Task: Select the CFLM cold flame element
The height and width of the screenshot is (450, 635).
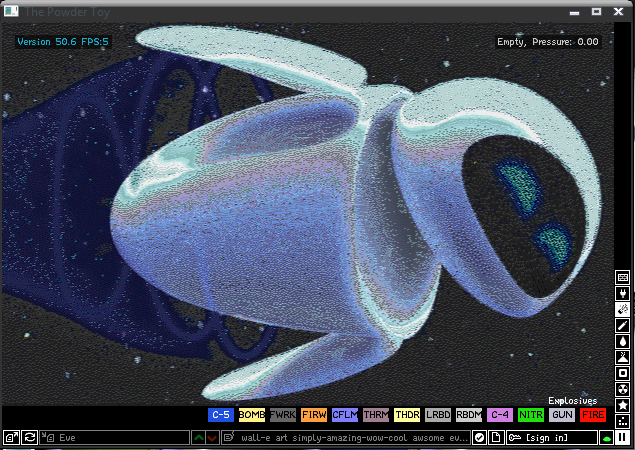Action: 345,415
